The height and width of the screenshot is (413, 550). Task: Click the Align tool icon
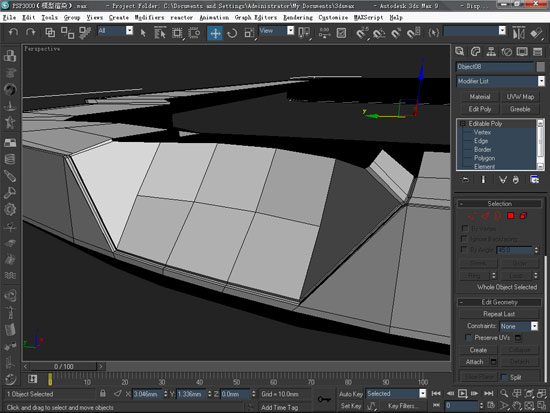[536, 33]
